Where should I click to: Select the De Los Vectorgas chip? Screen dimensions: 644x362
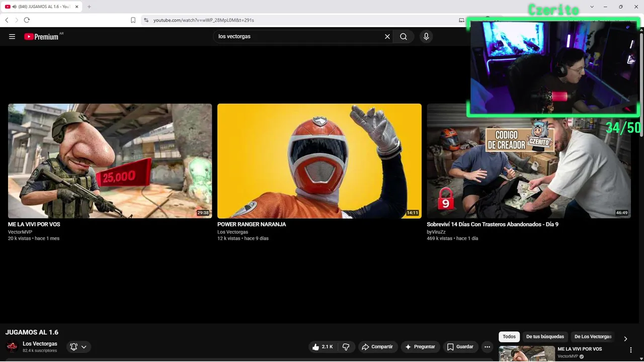coord(593,337)
